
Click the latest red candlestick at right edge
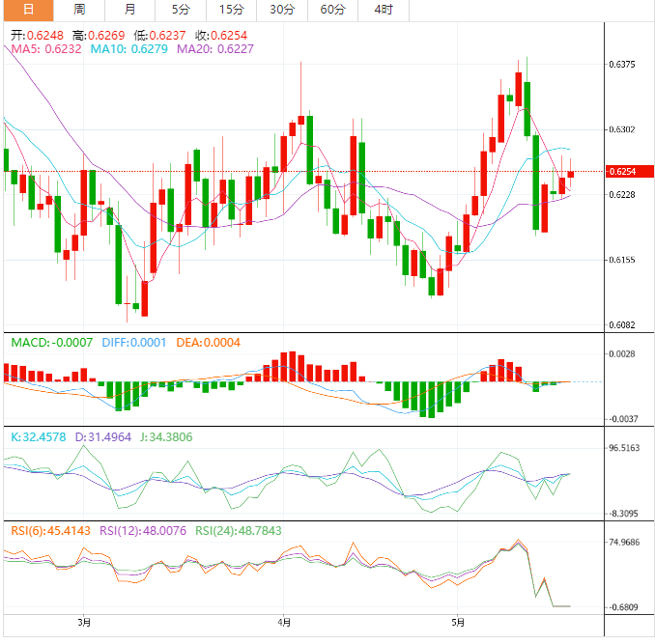(571, 175)
